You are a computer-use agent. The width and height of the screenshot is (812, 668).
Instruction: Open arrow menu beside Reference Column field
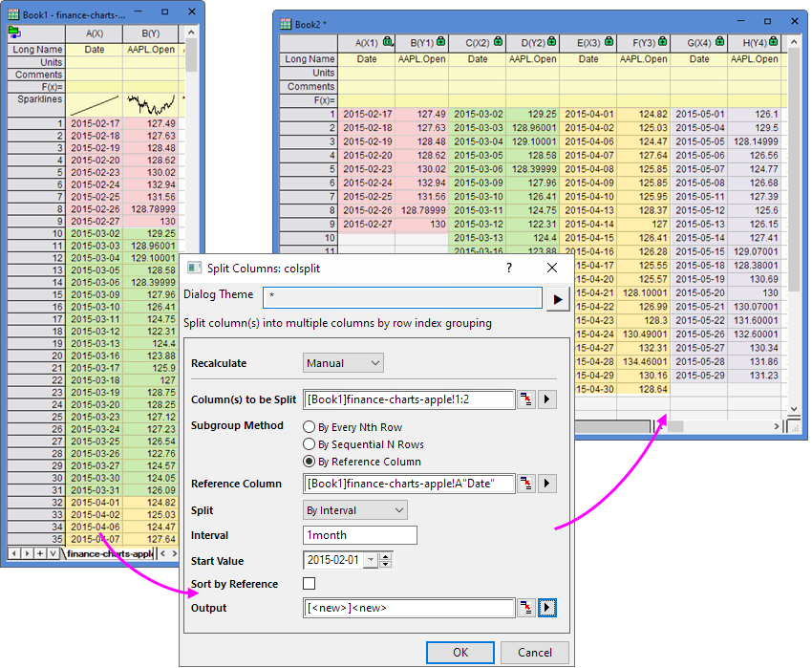tap(547, 485)
